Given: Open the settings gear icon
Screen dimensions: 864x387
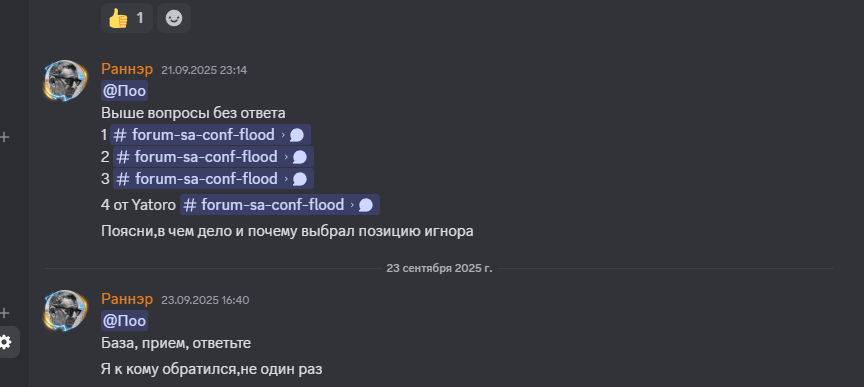Looking at the screenshot, I should (5, 342).
